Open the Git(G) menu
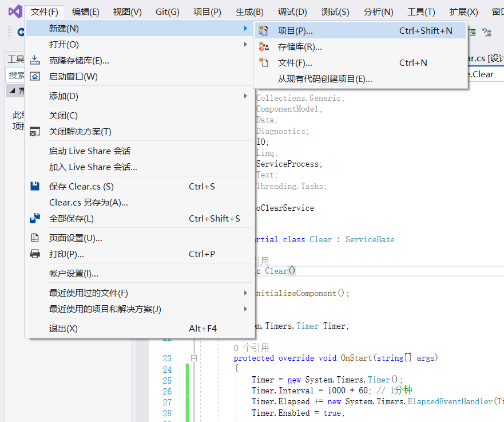This screenshot has height=422, width=504. click(x=168, y=12)
